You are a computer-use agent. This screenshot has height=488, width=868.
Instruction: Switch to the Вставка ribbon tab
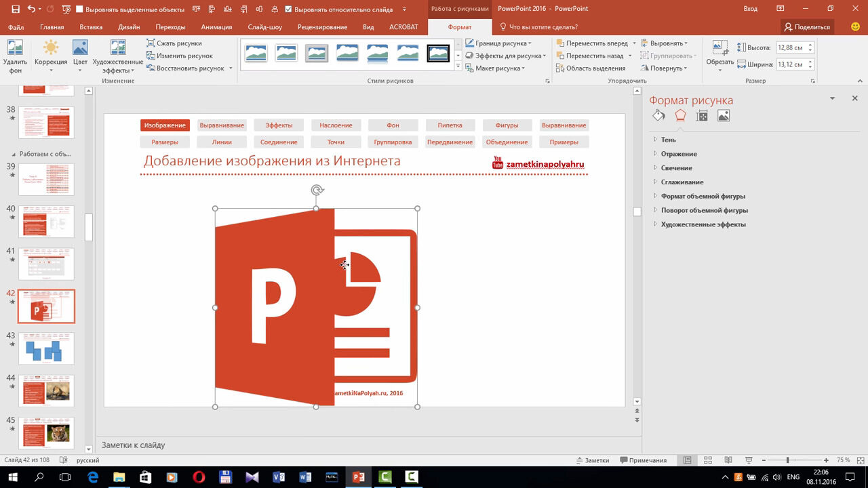(91, 27)
